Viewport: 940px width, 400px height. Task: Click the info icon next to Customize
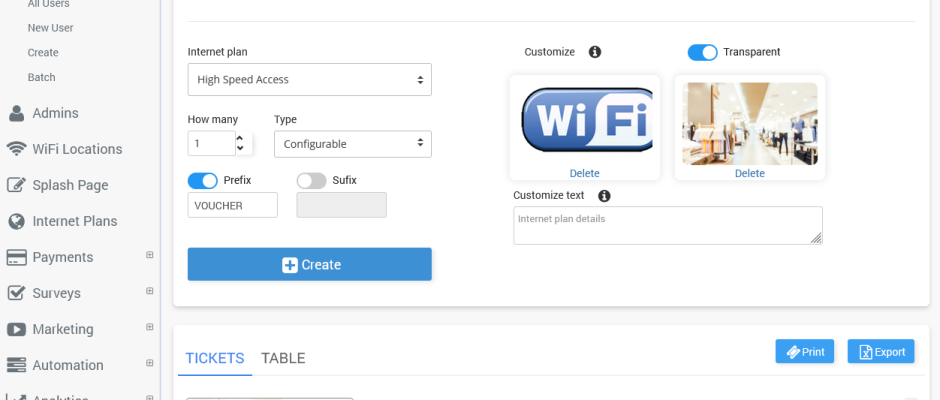[x=595, y=52]
